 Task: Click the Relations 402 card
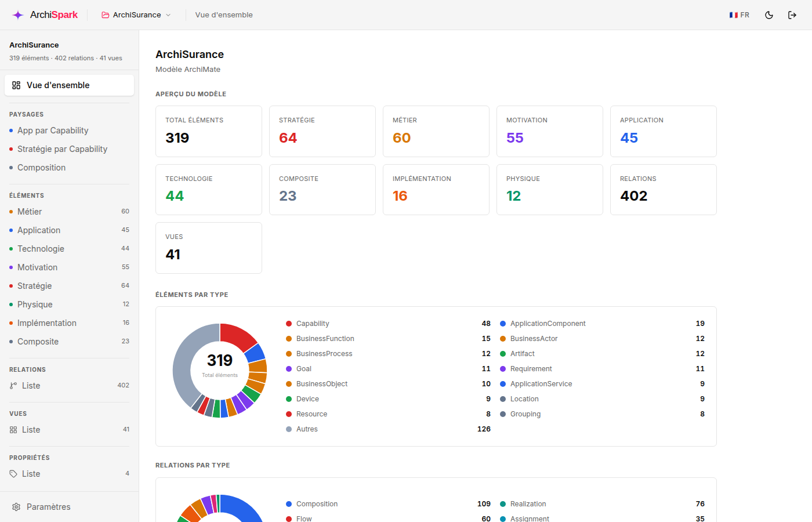664,190
